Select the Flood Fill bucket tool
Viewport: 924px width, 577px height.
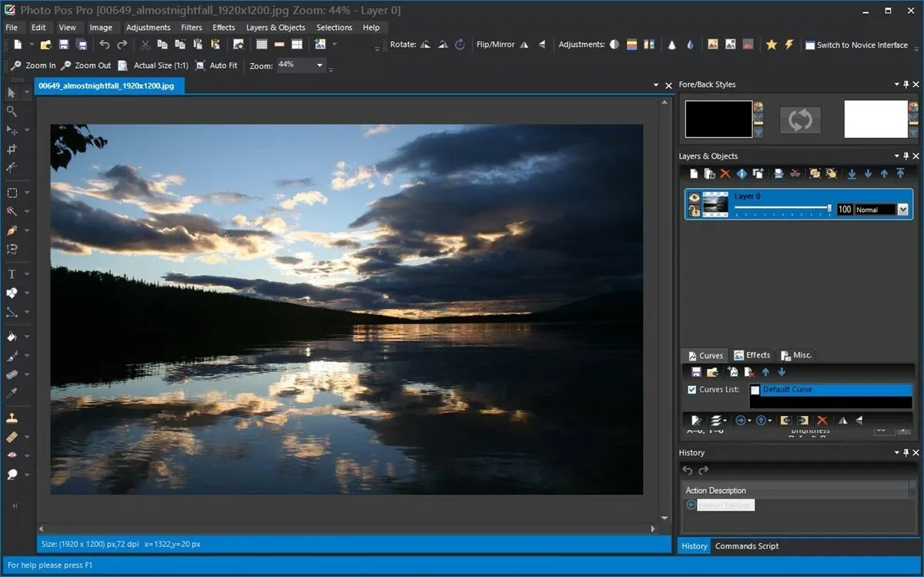tap(12, 337)
